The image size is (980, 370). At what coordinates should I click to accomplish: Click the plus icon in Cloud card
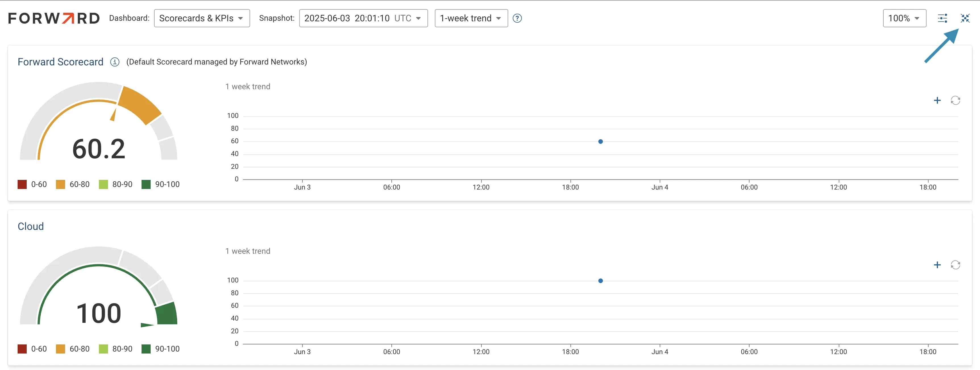click(937, 265)
